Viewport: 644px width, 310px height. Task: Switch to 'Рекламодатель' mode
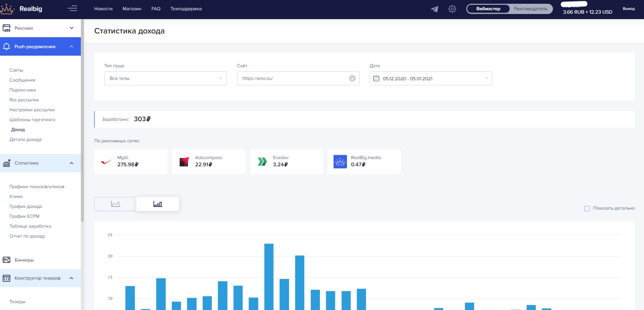click(530, 9)
